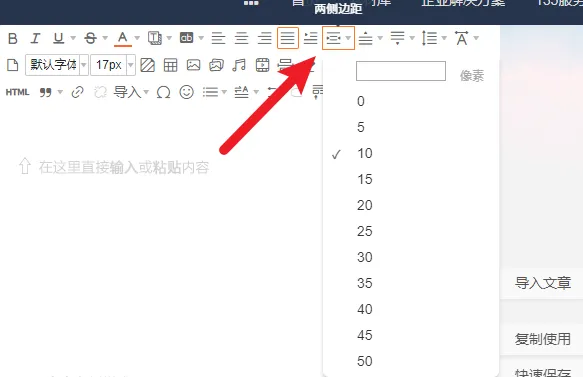Click first-line indent icon
The image size is (583, 377).
[310, 38]
